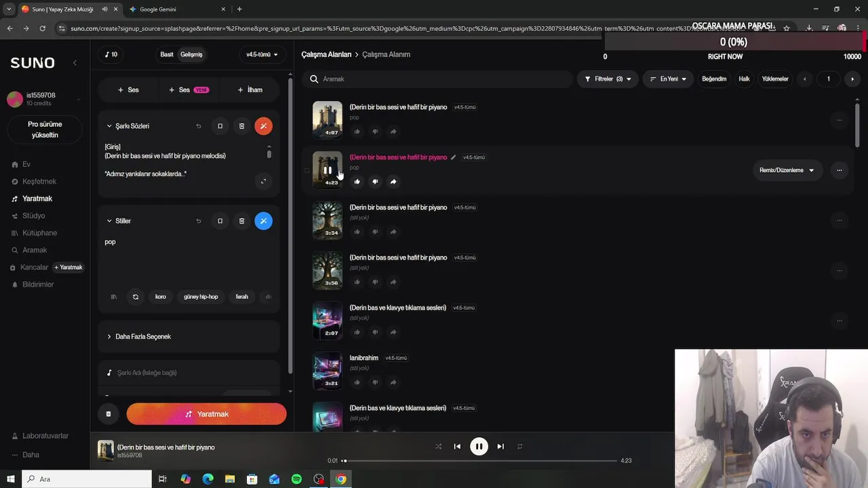Screen dimensions: 868x488
Task: Go to previous page of songs
Action: click(x=805, y=79)
